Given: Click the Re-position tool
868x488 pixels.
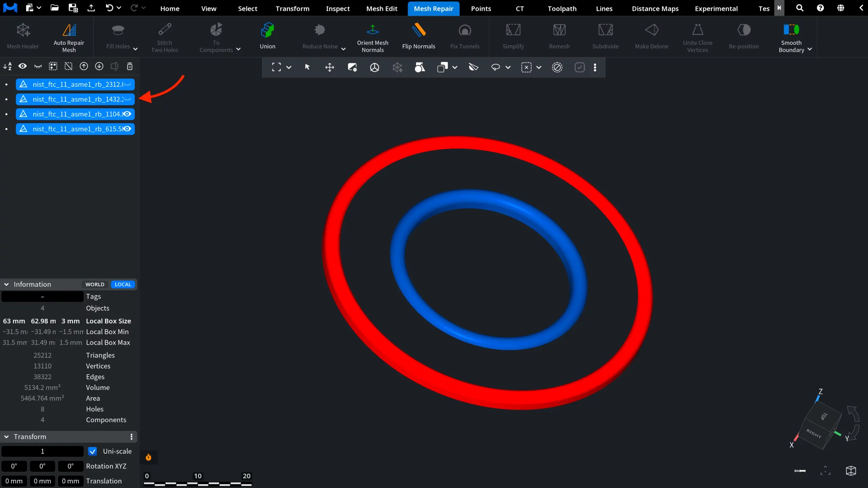Looking at the screenshot, I should [x=744, y=37].
